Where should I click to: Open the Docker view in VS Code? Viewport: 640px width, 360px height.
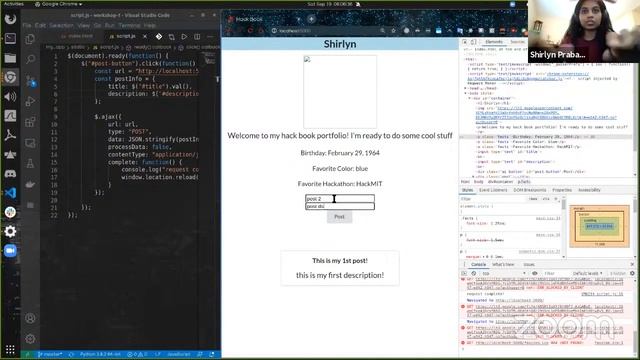(30, 184)
